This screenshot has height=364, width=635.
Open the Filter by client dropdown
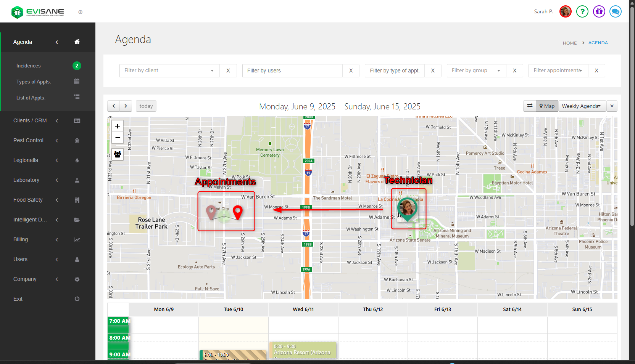coord(169,71)
